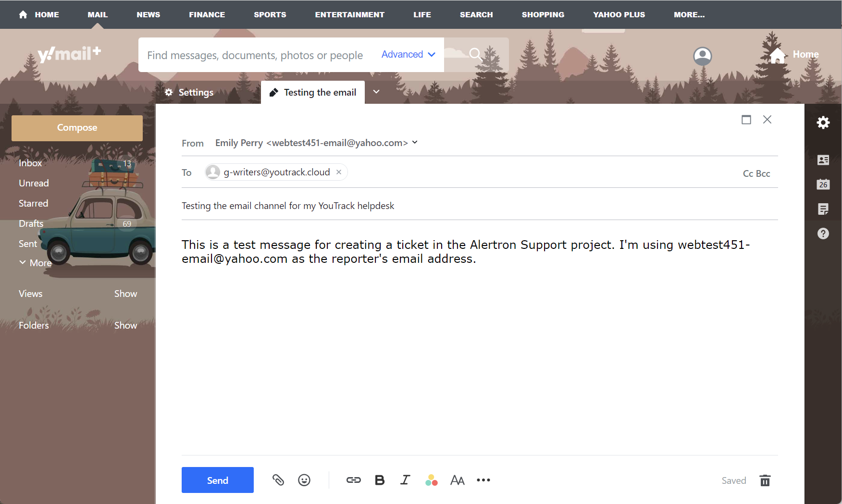Send the email to g-writers@youtrack.cloud
The height and width of the screenshot is (504, 842).
coord(217,480)
